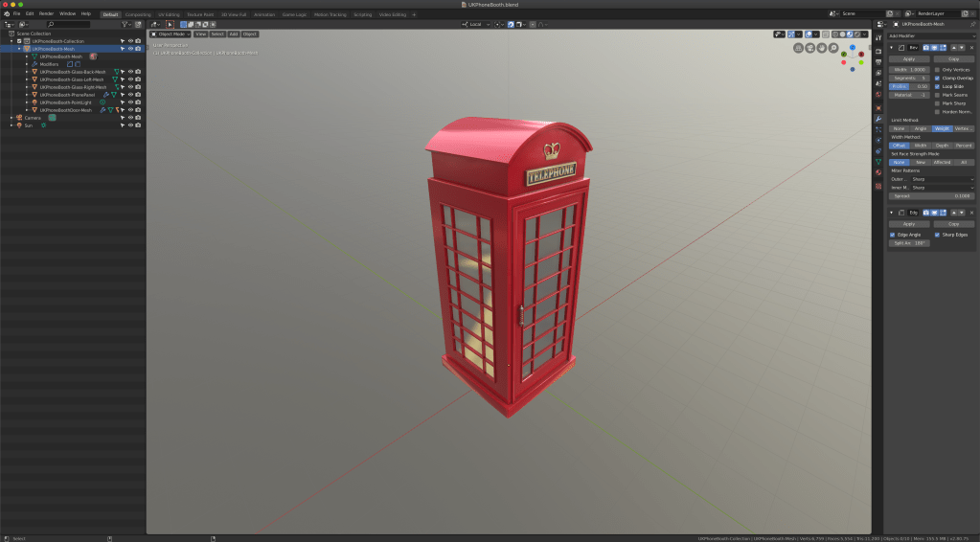Click the UKPhoneBooth-PointLight lamp icon
This screenshot has height=542, width=980.
click(34, 102)
